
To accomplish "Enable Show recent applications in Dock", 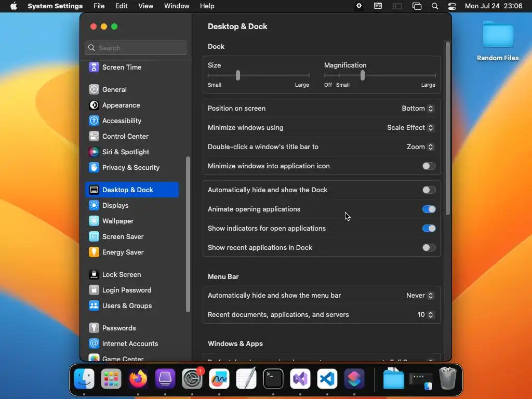I will click(x=429, y=248).
